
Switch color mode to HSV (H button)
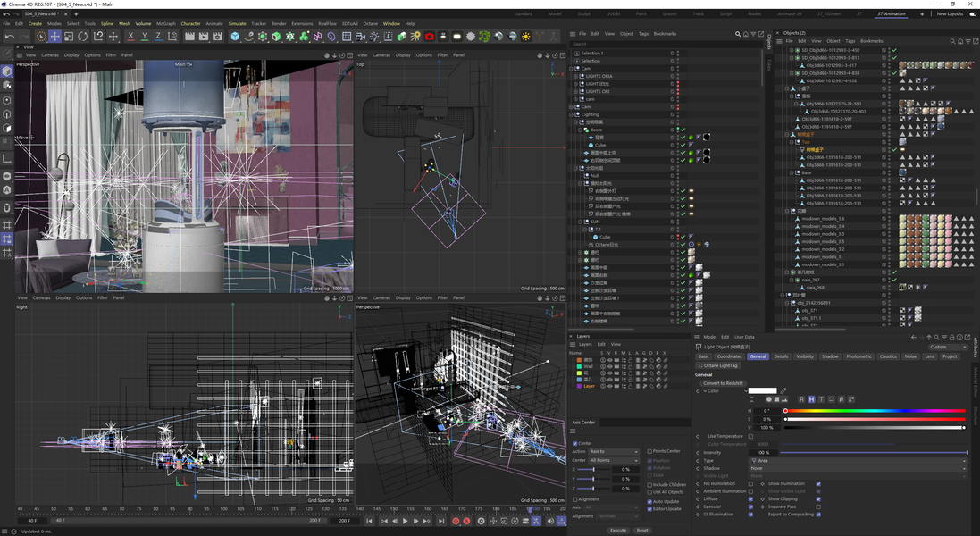pyautogui.click(x=811, y=399)
